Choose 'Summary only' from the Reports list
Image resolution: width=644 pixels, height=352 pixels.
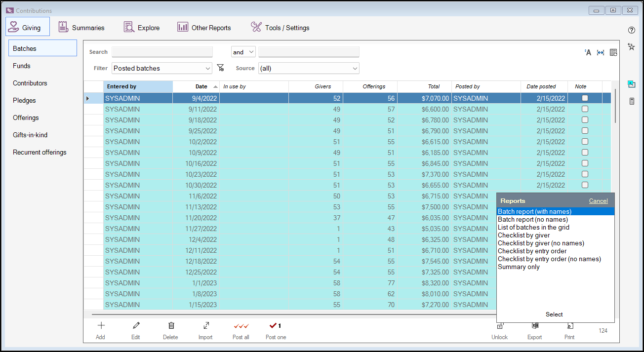[x=519, y=267]
